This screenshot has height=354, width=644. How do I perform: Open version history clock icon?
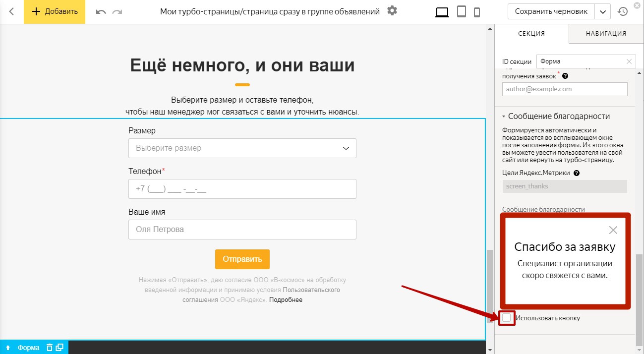pyautogui.click(x=623, y=11)
